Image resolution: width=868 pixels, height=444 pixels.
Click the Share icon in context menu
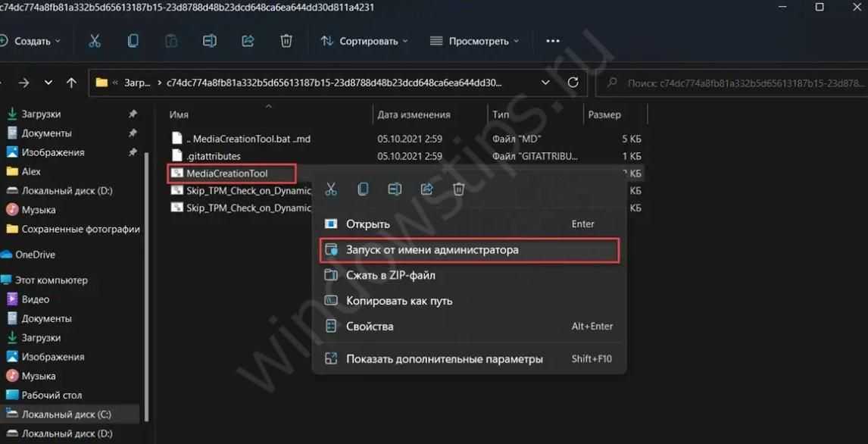point(426,189)
